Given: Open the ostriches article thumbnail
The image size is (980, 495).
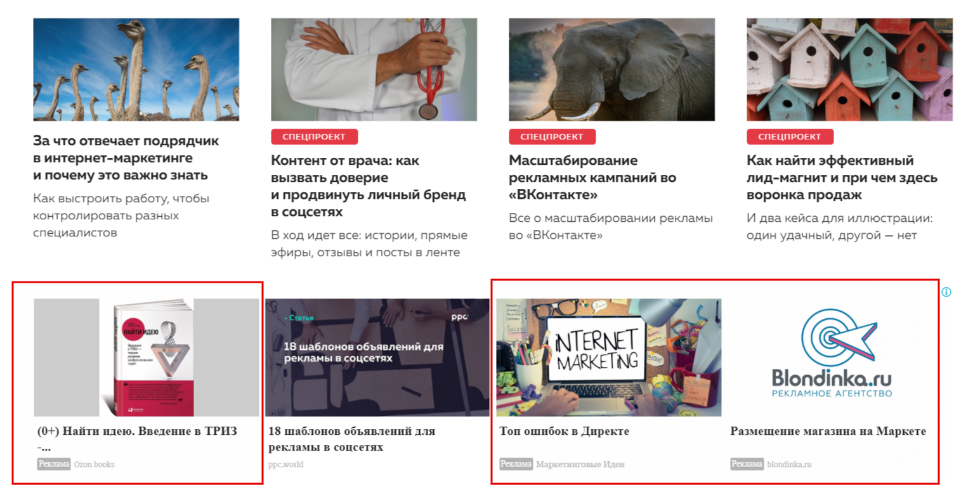Looking at the screenshot, I should pyautogui.click(x=136, y=70).
